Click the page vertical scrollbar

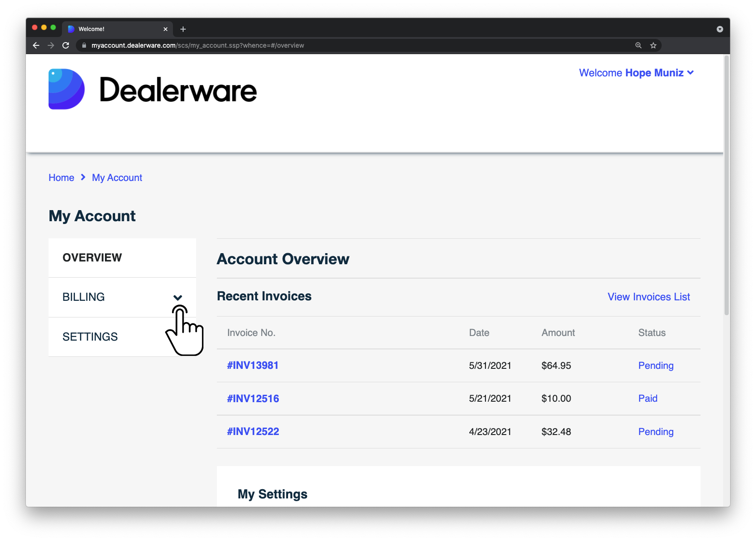(726, 185)
